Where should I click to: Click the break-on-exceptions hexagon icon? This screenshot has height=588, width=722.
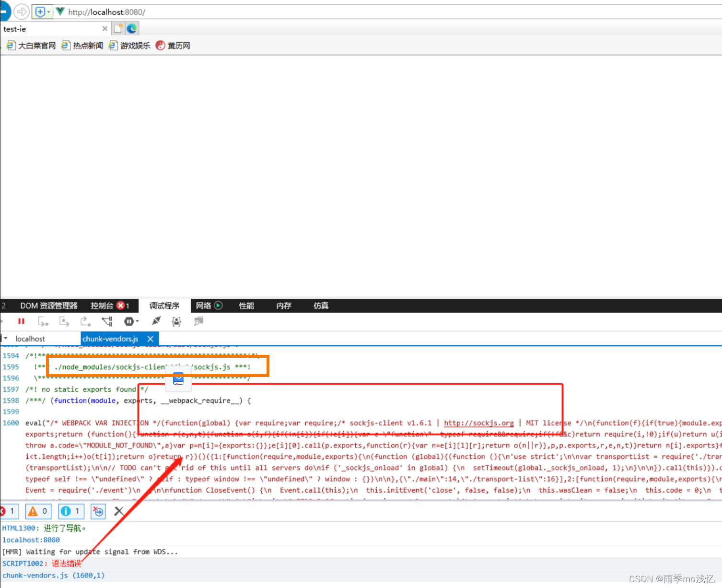pos(128,321)
